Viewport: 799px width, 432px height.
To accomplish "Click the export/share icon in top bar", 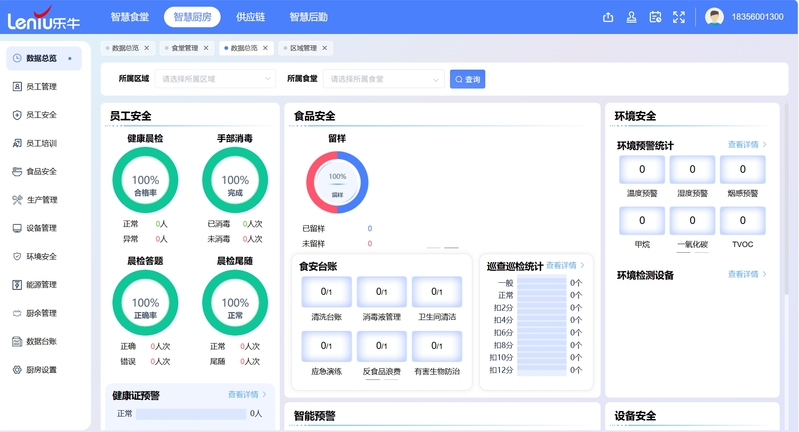I will click(608, 17).
